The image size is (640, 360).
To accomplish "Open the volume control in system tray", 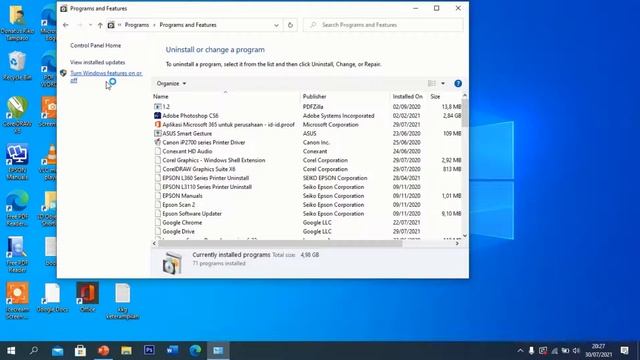I will tap(576, 351).
